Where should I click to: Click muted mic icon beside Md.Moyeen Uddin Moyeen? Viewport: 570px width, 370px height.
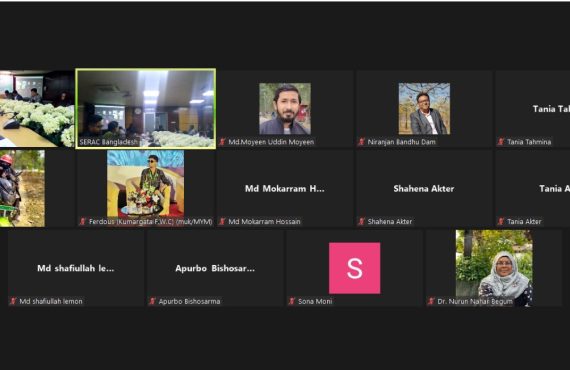coord(222,142)
